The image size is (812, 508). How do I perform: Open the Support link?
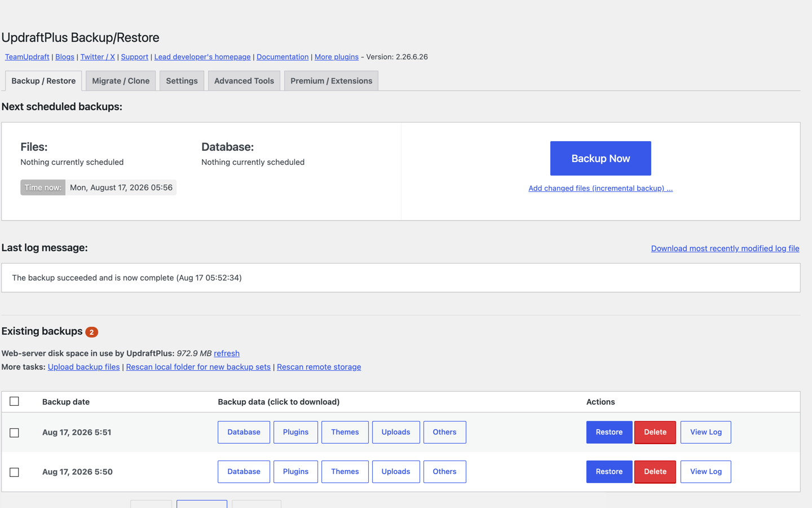(135, 57)
